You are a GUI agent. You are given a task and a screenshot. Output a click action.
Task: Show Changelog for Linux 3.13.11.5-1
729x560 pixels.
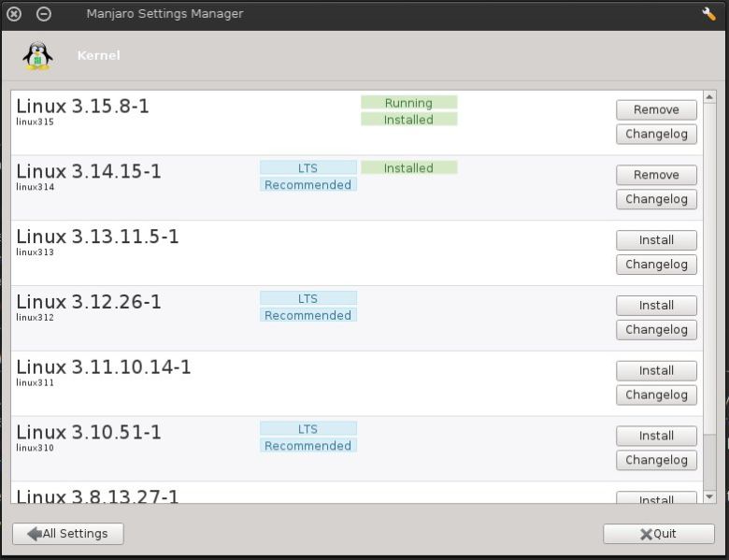(x=656, y=265)
